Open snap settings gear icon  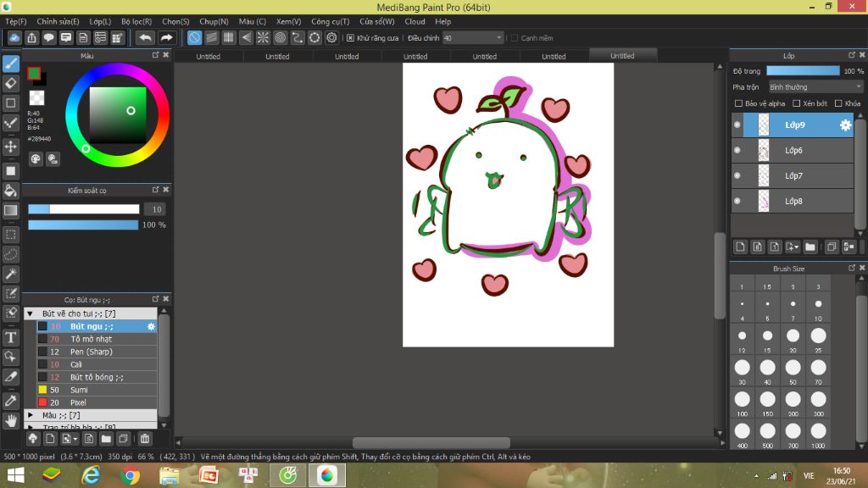pyautogui.click(x=331, y=37)
